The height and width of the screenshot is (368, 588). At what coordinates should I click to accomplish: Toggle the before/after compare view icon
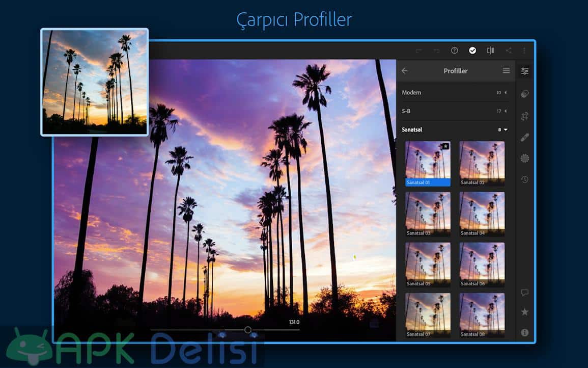pyautogui.click(x=490, y=50)
